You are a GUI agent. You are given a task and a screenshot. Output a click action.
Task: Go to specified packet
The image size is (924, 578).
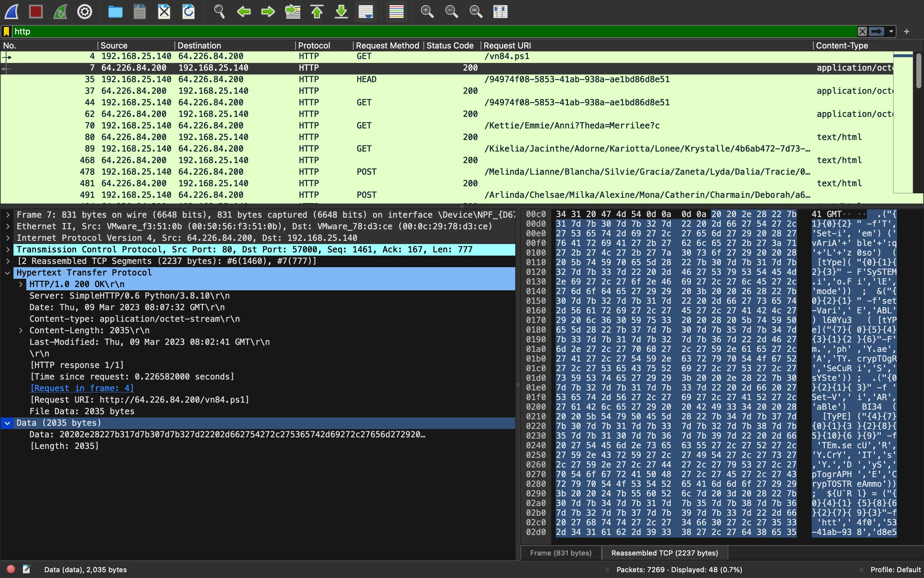point(293,12)
